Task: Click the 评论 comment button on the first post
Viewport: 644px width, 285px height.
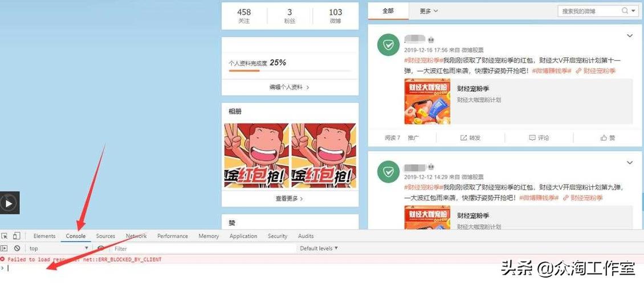Action: point(539,138)
